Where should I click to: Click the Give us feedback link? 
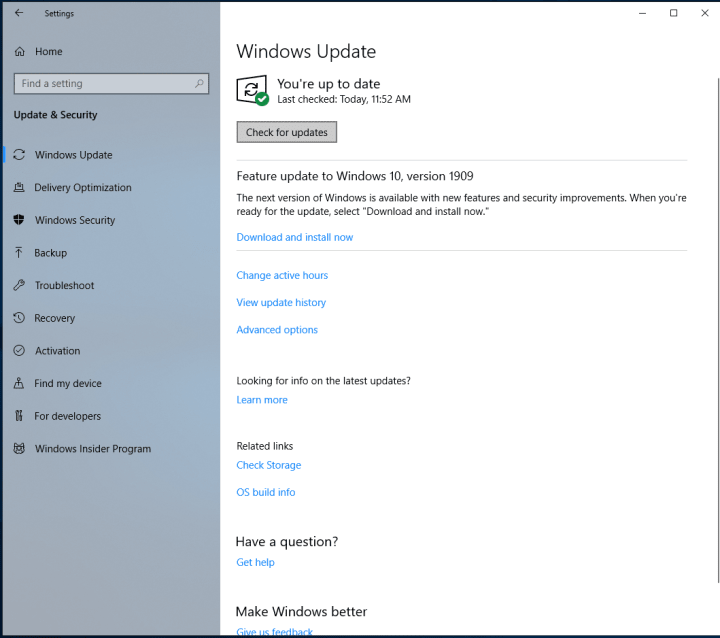tap(274, 632)
